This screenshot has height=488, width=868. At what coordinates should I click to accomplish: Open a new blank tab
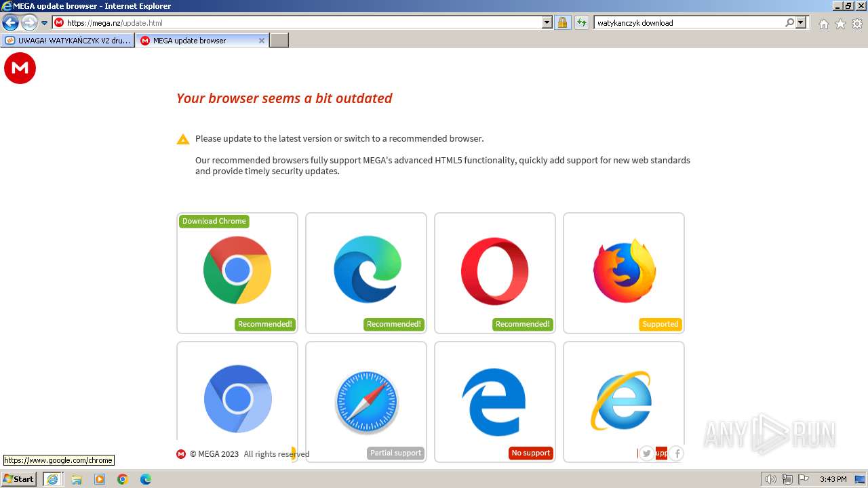279,41
